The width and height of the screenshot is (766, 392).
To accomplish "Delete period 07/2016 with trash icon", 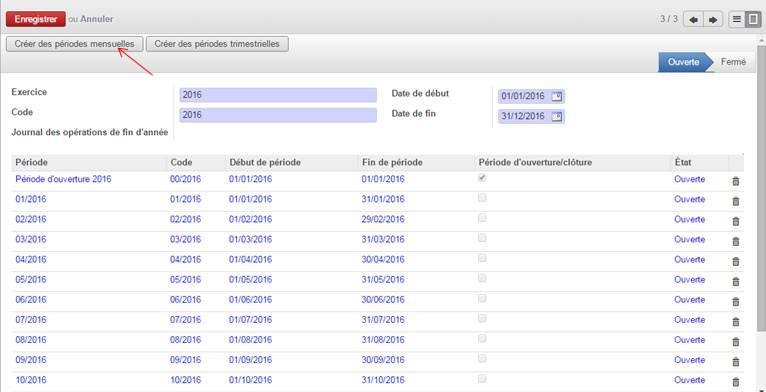I will 736,322.
